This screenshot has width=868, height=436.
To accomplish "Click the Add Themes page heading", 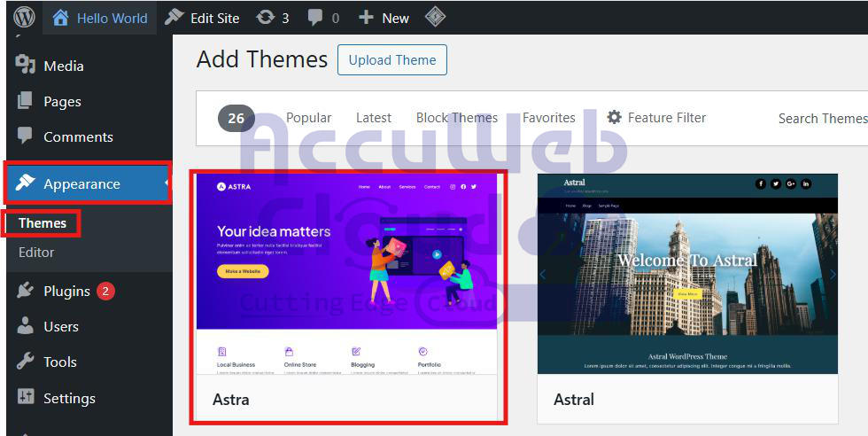I will pos(262,59).
